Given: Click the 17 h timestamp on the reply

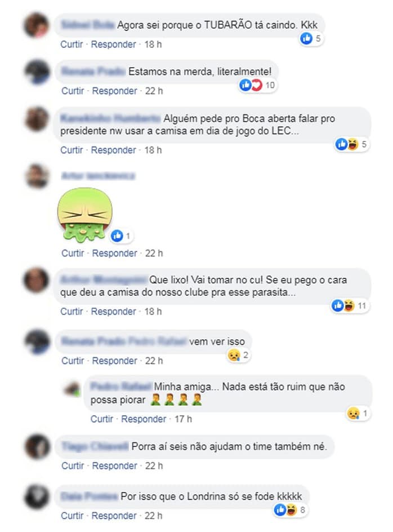Looking at the screenshot, I should coord(183,419).
